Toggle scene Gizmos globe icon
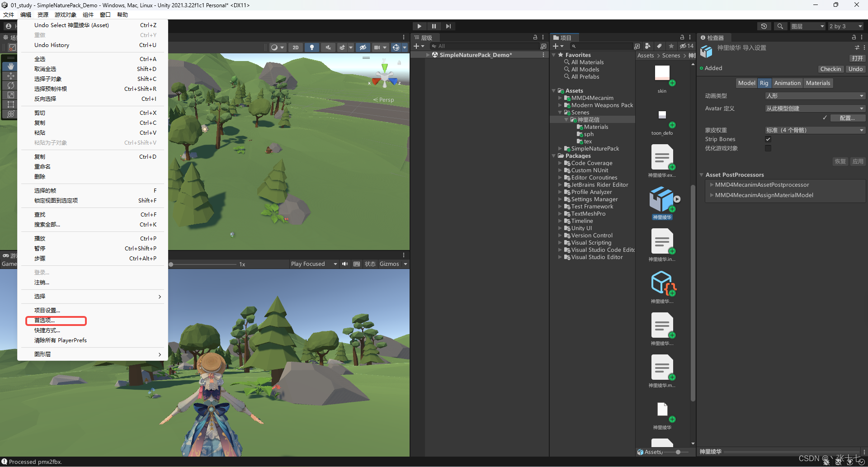The image size is (868, 467). (396, 47)
